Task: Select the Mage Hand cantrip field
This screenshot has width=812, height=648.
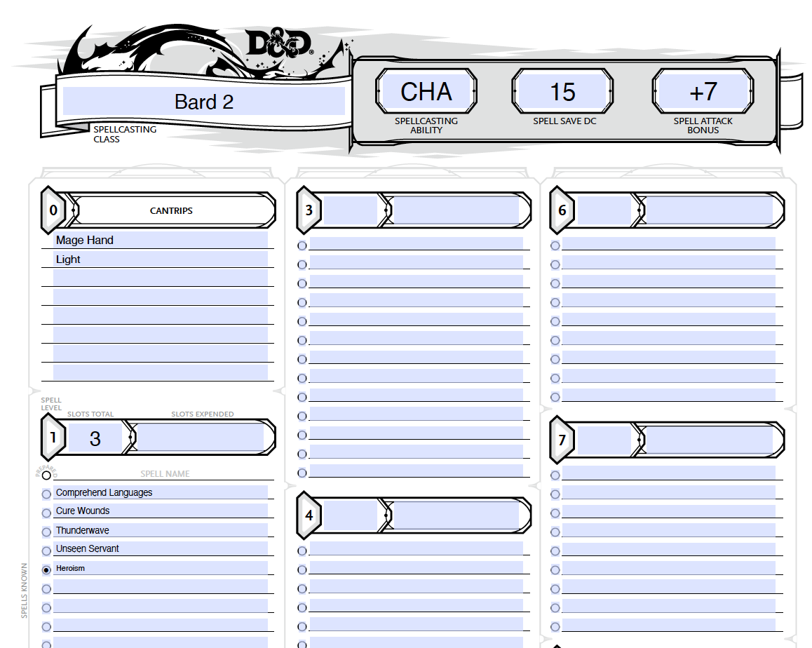Action: pyautogui.click(x=160, y=240)
